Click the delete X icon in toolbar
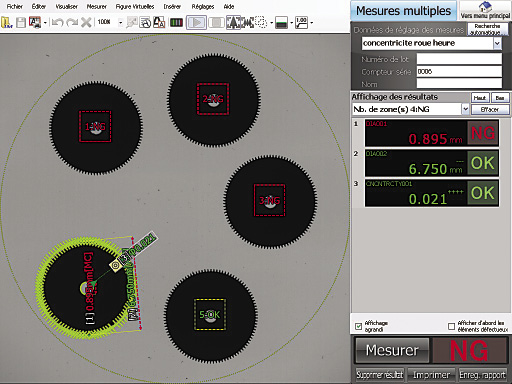The height and width of the screenshot is (384, 512). pos(86,23)
